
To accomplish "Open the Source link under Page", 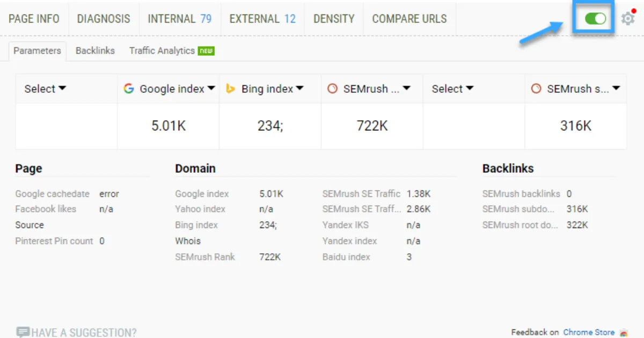I will 30,225.
